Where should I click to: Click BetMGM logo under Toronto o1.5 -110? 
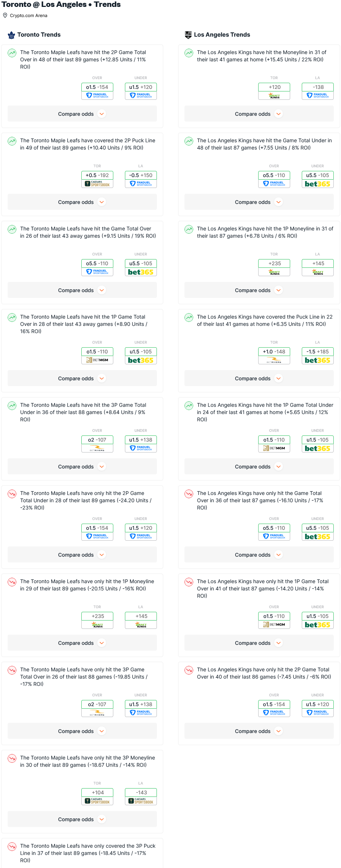(97, 360)
